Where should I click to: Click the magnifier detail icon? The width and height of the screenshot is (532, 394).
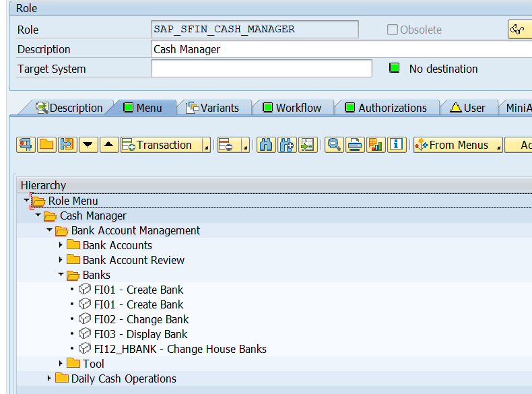click(334, 145)
